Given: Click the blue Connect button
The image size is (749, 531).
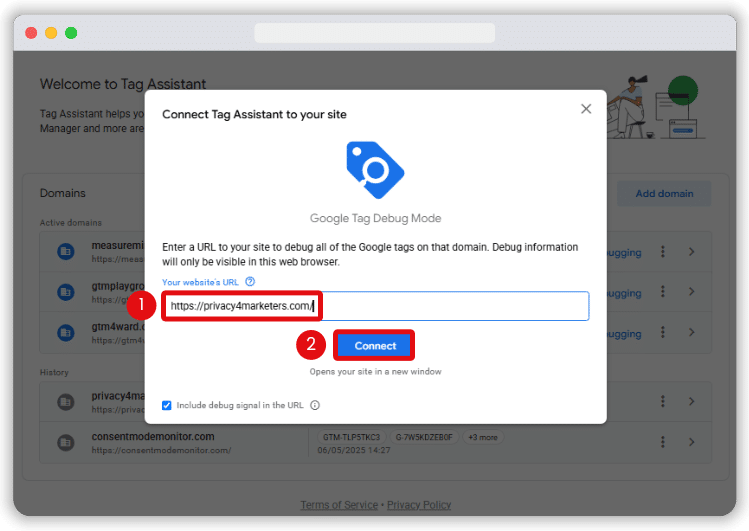Looking at the screenshot, I should [374, 346].
